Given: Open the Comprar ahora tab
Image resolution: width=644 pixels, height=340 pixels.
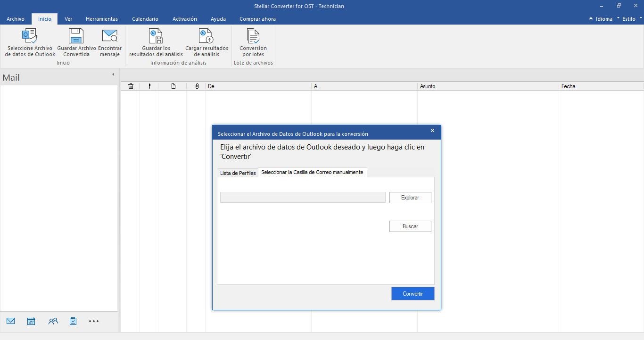Looking at the screenshot, I should (x=258, y=19).
